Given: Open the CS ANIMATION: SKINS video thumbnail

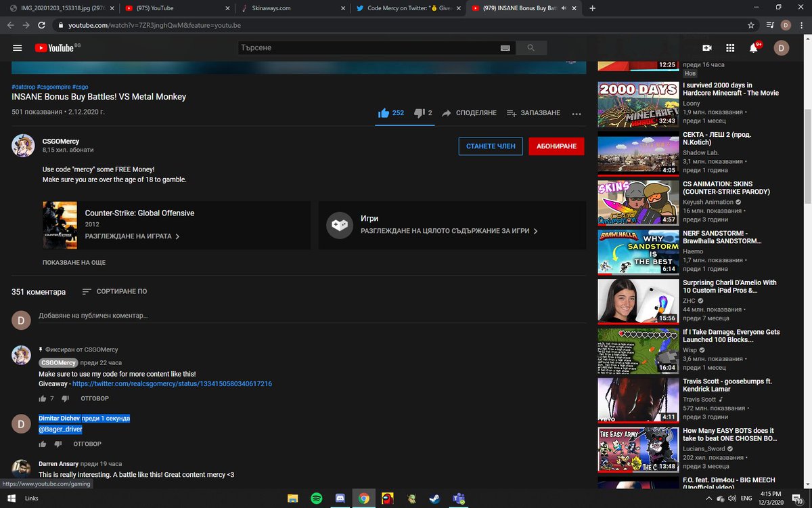Looking at the screenshot, I should (638, 203).
